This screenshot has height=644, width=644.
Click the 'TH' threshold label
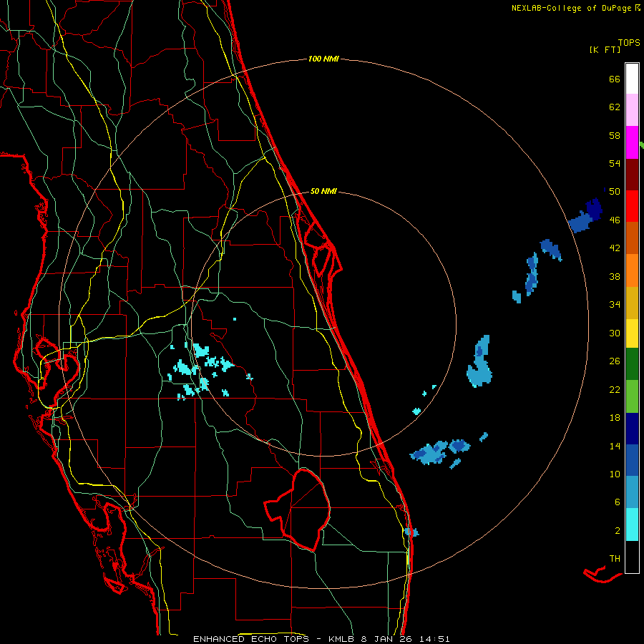pos(615,559)
